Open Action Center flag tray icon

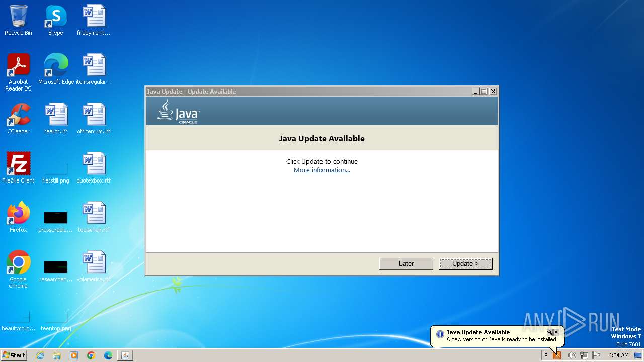point(597,355)
